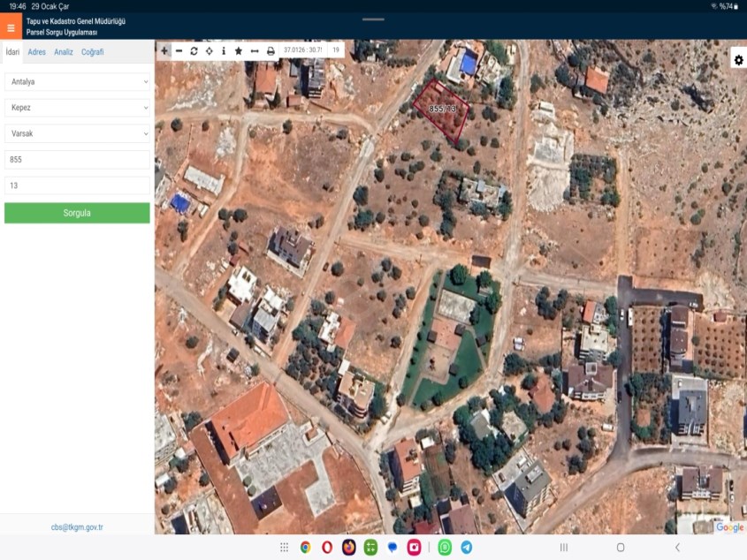Select the info tool icon
This screenshot has height=560, width=747.
(x=224, y=51)
